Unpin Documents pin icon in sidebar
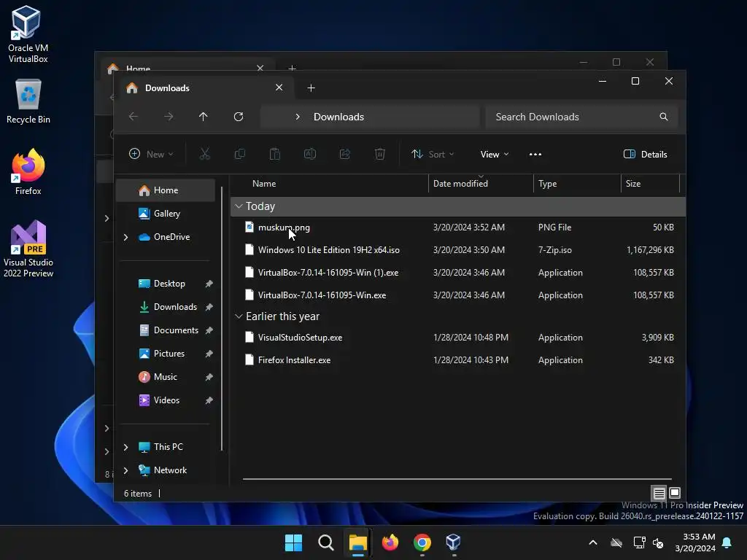The image size is (747, 560). tap(209, 330)
